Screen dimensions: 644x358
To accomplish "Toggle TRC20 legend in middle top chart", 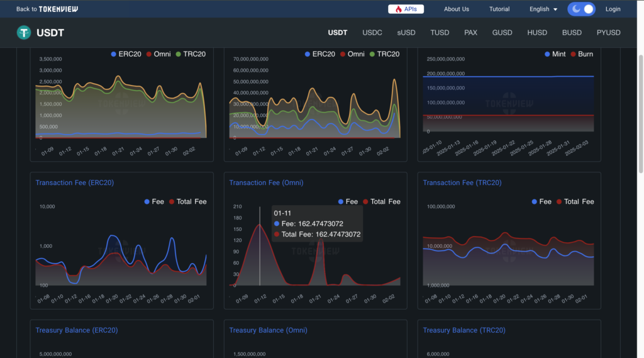I will coord(385,54).
